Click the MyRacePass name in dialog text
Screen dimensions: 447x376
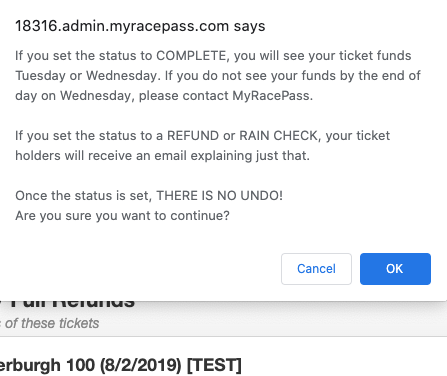[272, 96]
